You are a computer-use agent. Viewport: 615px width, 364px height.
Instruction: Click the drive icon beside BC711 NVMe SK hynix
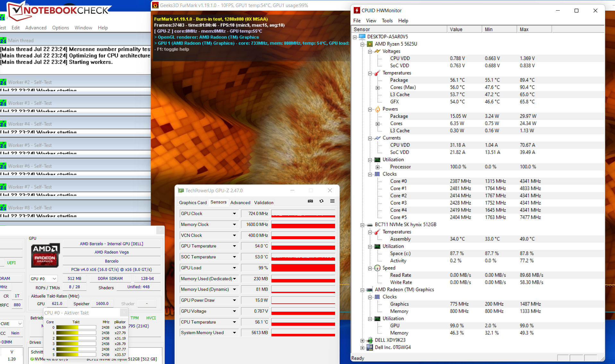pos(370,225)
